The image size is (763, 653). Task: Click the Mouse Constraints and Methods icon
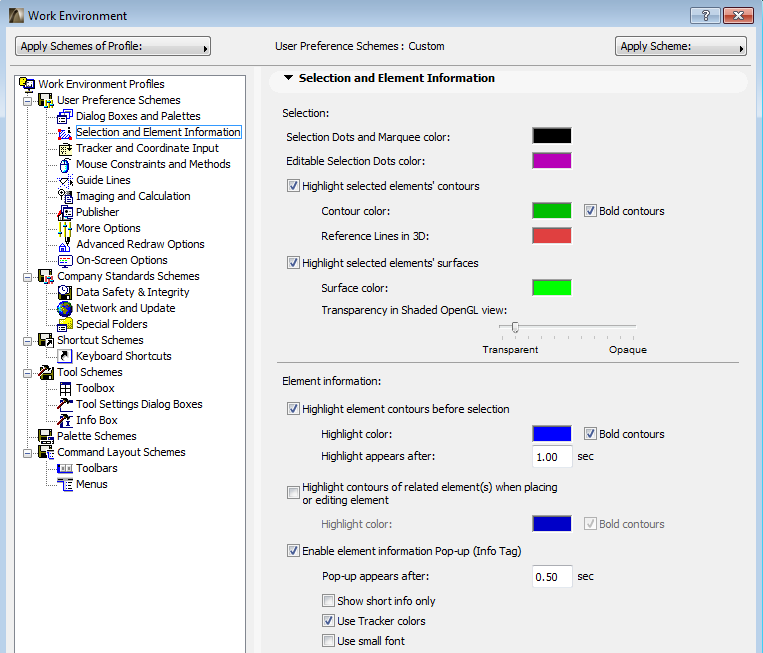(x=65, y=164)
